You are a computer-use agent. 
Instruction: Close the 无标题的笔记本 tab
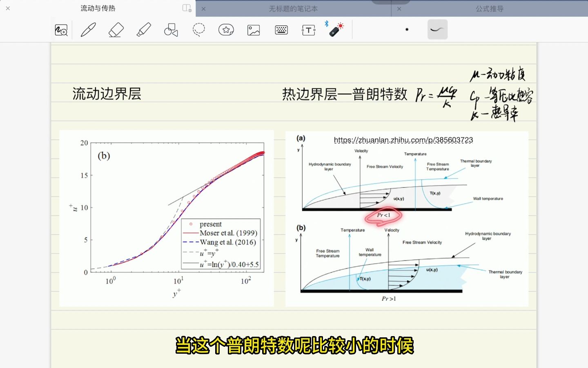203,9
